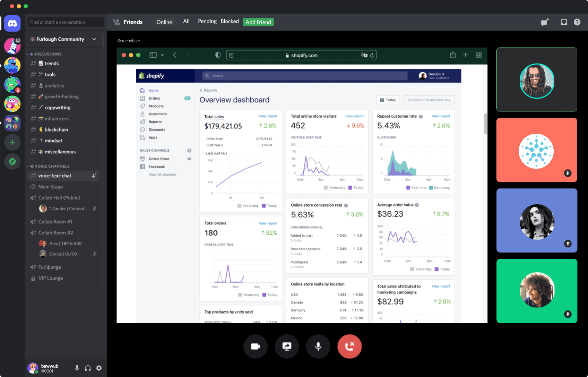This screenshot has height=377, width=588.
Task: Open the Inbox icon in header
Action: [x=564, y=22]
